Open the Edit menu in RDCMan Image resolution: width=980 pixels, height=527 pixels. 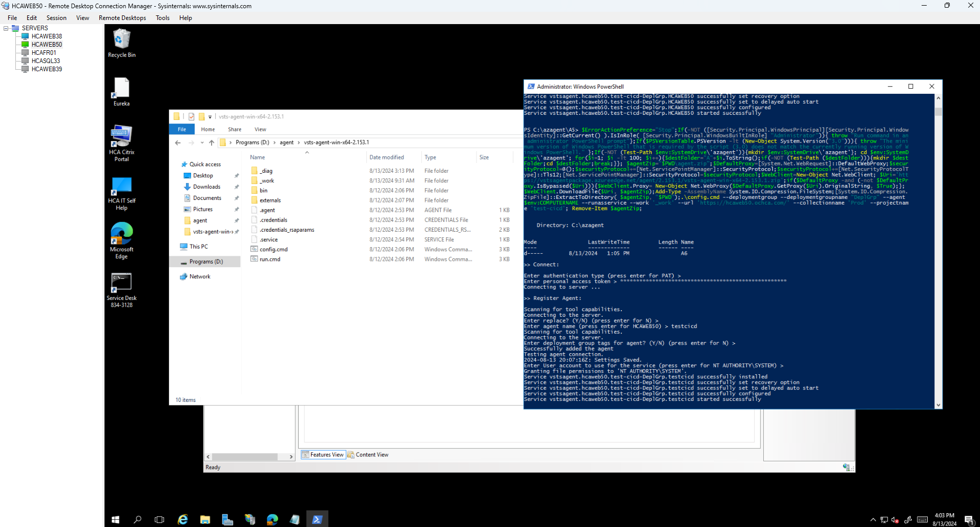click(x=32, y=18)
